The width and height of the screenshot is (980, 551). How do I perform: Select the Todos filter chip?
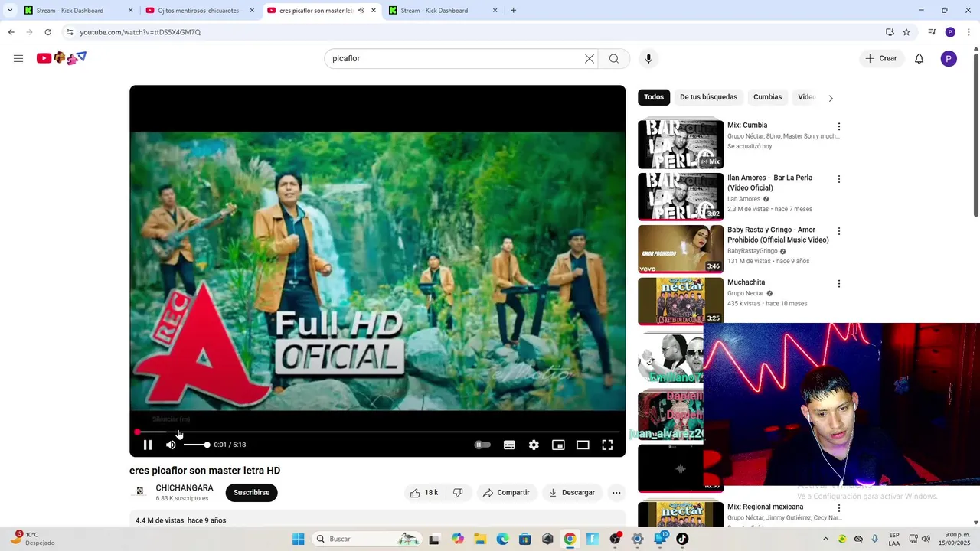(x=654, y=97)
